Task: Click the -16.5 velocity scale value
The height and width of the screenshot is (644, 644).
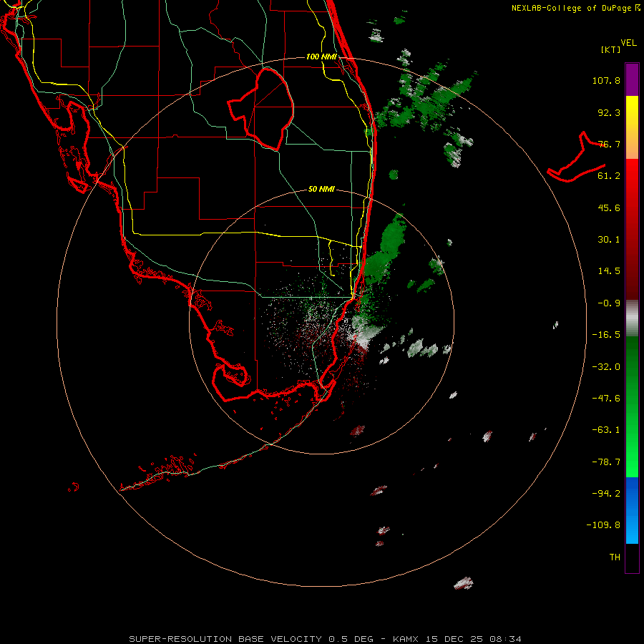Action: click(606, 335)
